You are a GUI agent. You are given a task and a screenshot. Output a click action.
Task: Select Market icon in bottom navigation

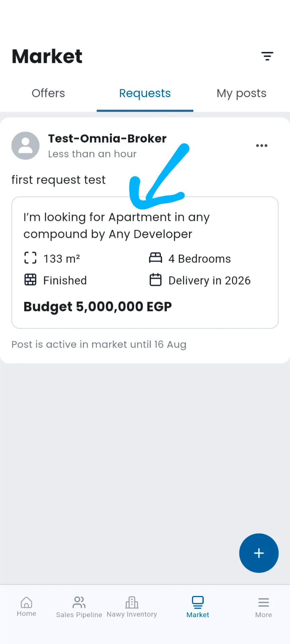click(x=198, y=602)
